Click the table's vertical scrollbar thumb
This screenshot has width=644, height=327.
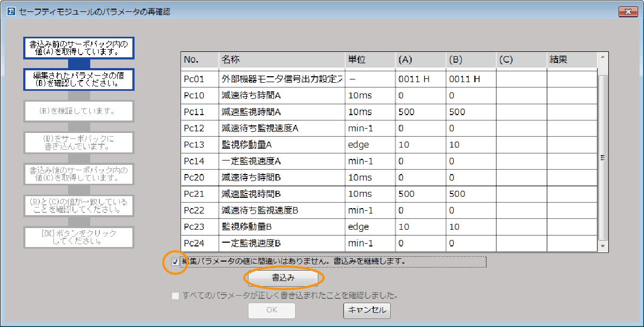(x=603, y=157)
